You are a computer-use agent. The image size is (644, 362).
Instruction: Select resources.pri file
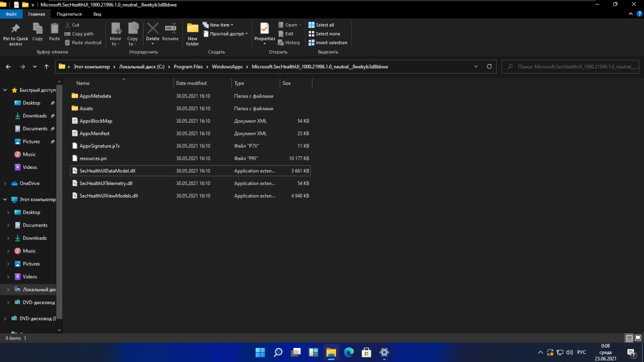[93, 158]
